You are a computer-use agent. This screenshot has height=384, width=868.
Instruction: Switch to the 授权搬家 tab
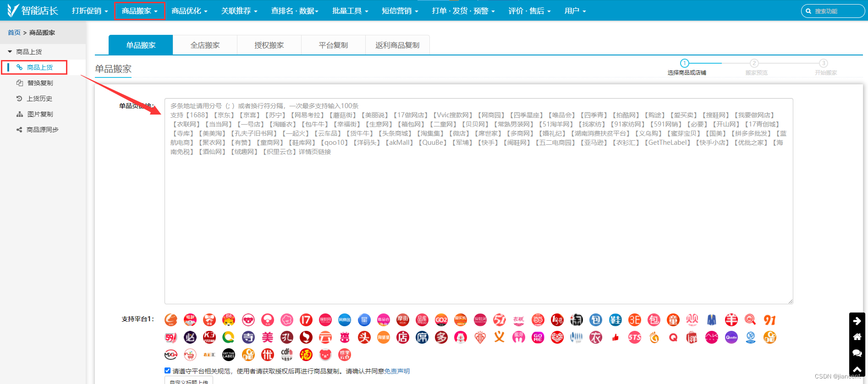pyautogui.click(x=269, y=45)
